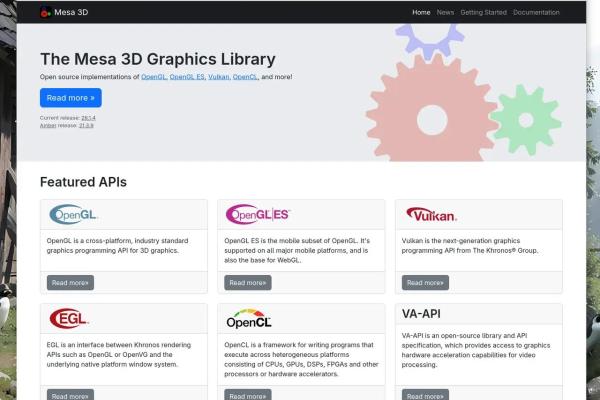The width and height of the screenshot is (600, 400).
Task: Open the Current release version link
Action: pyautogui.click(x=88, y=118)
